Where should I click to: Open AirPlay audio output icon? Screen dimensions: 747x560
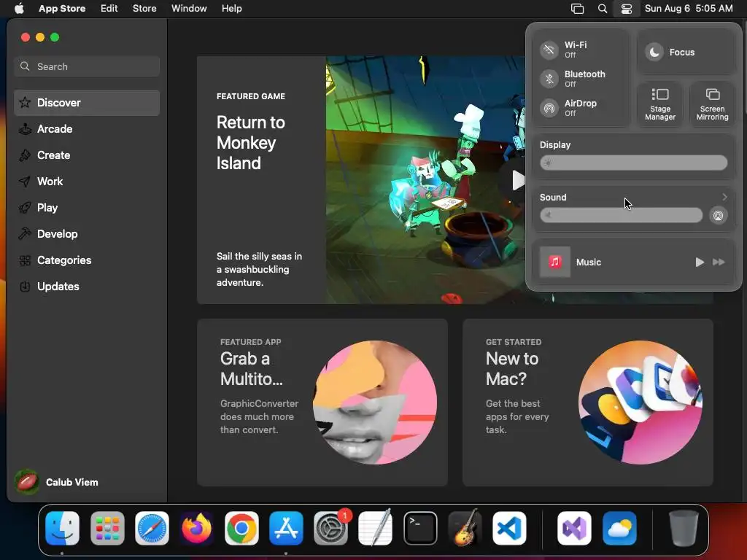point(718,216)
